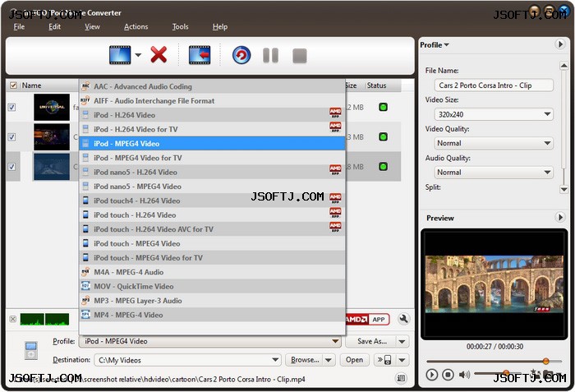Collapse the Profile combo box

click(x=335, y=341)
